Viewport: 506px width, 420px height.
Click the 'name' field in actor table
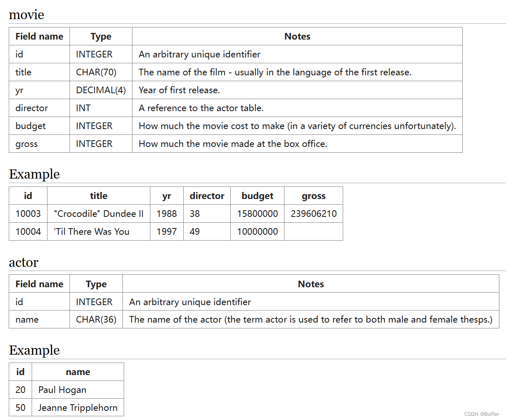coord(39,319)
